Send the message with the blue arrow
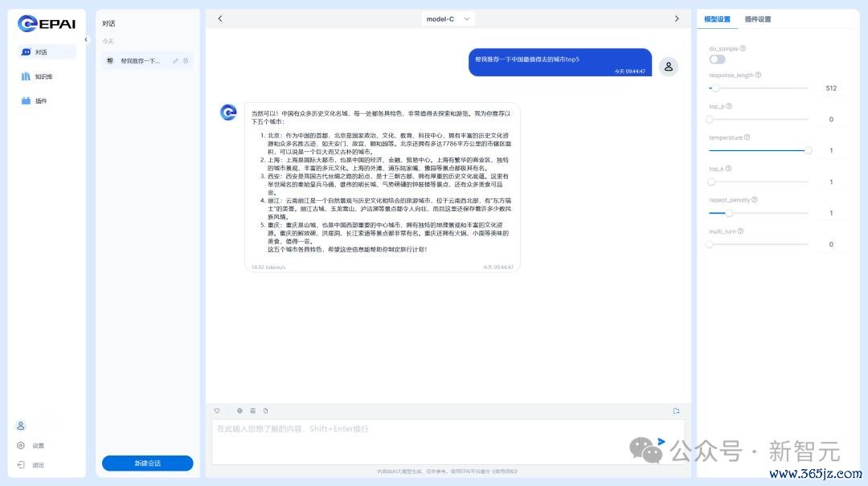Image resolution: width=868 pixels, height=486 pixels. point(661,441)
